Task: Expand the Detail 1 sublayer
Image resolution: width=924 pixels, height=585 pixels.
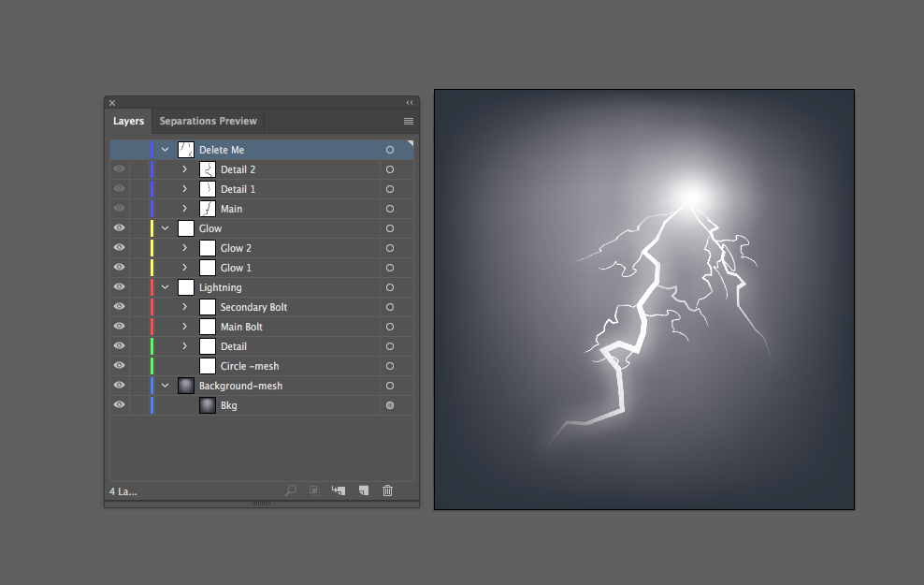Action: [x=184, y=189]
